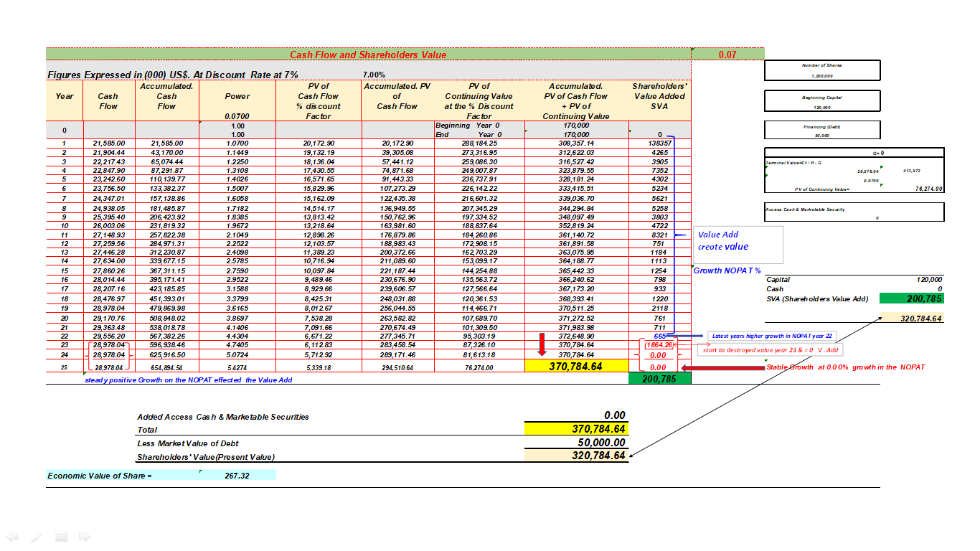
Task: Select year 5 SVA value 4302
Action: (659, 179)
